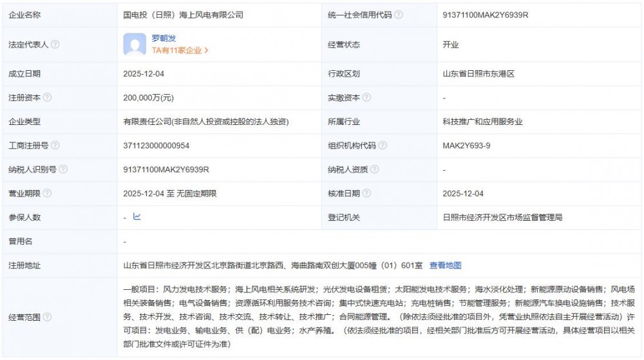Click the 纳税人资质 help icon
The height and width of the screenshot is (360, 644).
tap(374, 169)
